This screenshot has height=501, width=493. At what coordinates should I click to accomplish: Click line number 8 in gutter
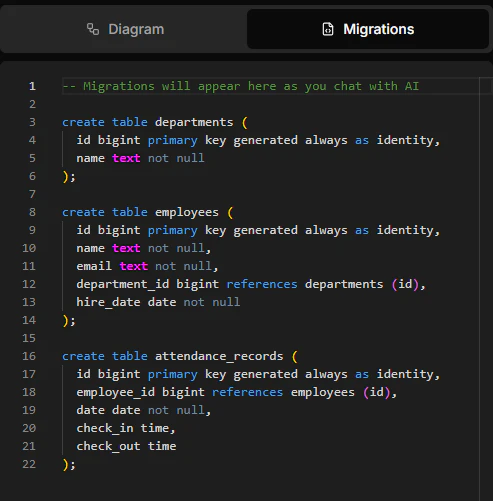[32, 212]
